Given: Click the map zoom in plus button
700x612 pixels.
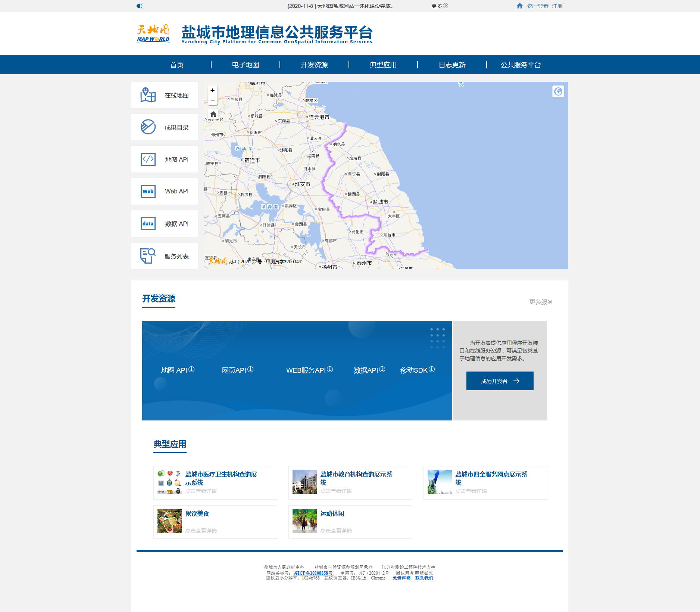Looking at the screenshot, I should (212, 90).
